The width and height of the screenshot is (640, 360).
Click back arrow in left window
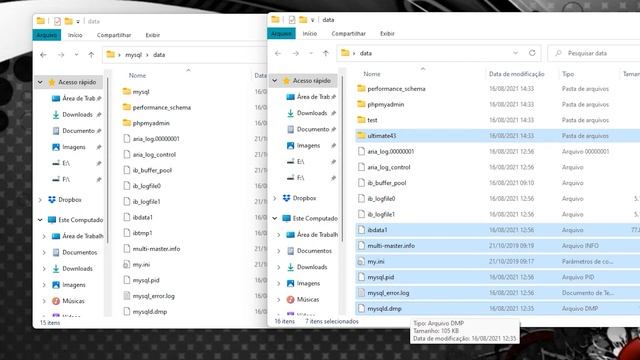[43, 55]
